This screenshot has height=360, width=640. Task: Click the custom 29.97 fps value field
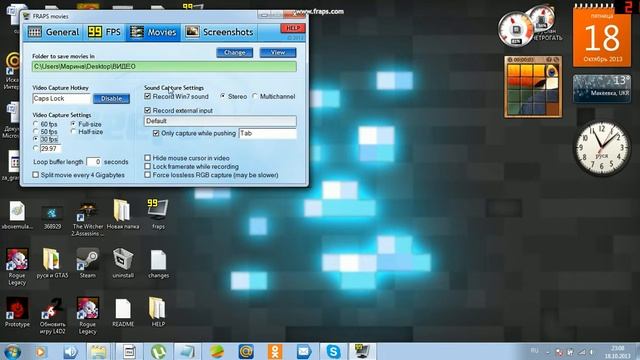(x=51, y=149)
